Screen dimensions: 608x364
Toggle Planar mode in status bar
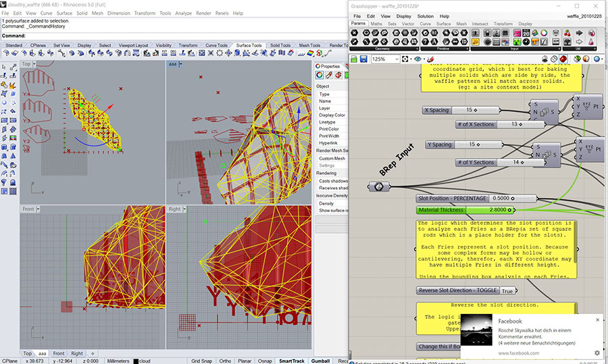point(245,361)
